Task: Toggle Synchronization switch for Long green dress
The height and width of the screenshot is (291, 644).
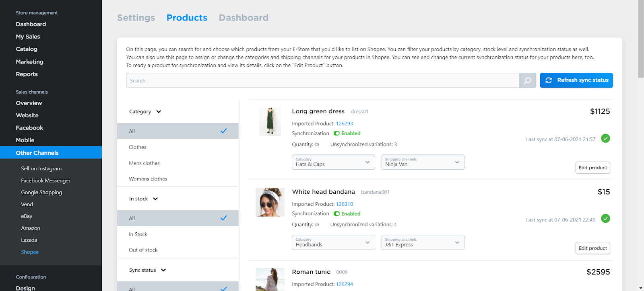Action: pyautogui.click(x=336, y=133)
